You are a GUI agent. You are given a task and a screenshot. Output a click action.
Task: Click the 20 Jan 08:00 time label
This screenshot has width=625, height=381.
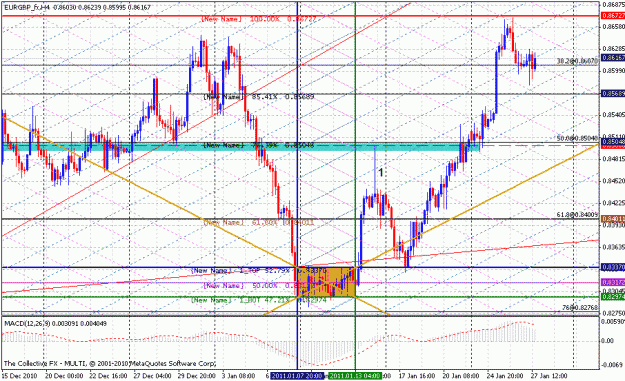pos(461,376)
